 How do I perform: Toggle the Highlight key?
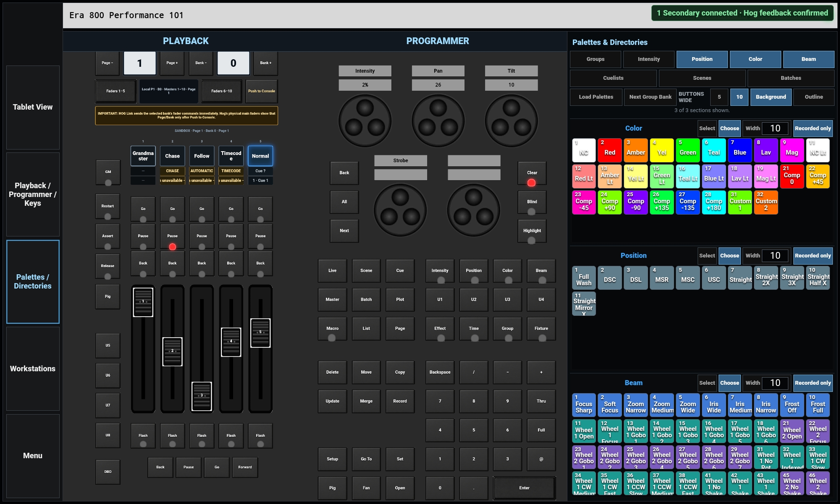pos(532,231)
